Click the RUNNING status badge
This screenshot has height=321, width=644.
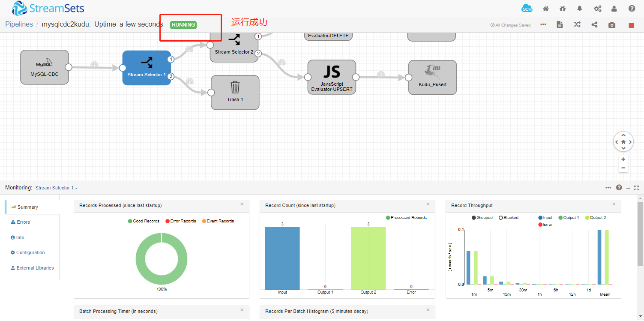(183, 25)
